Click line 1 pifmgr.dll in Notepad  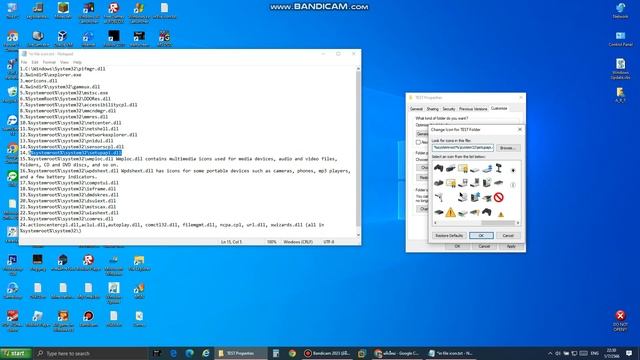click(x=62, y=69)
